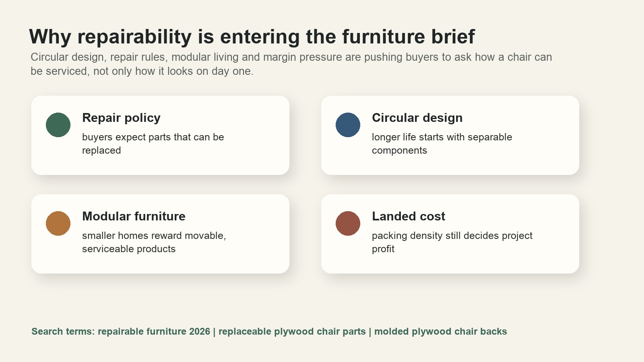
Task: Select the Circular design heading
Action: pyautogui.click(x=417, y=118)
